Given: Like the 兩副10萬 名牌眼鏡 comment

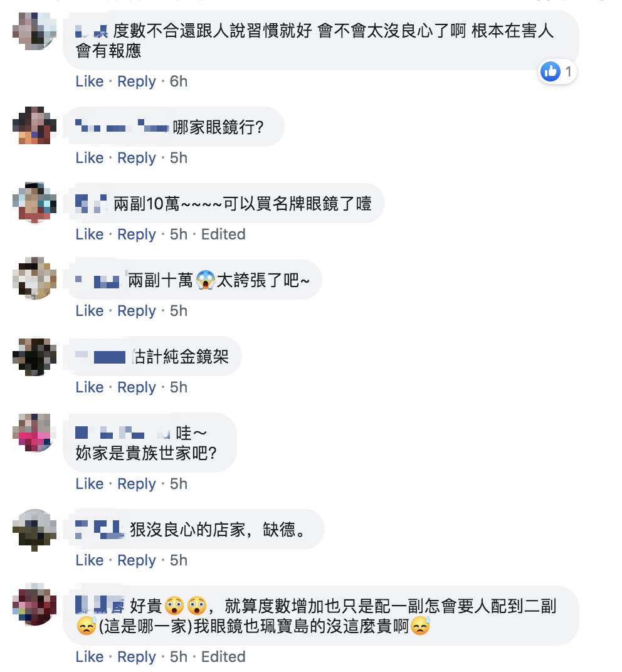Looking at the screenshot, I should click(x=90, y=234).
